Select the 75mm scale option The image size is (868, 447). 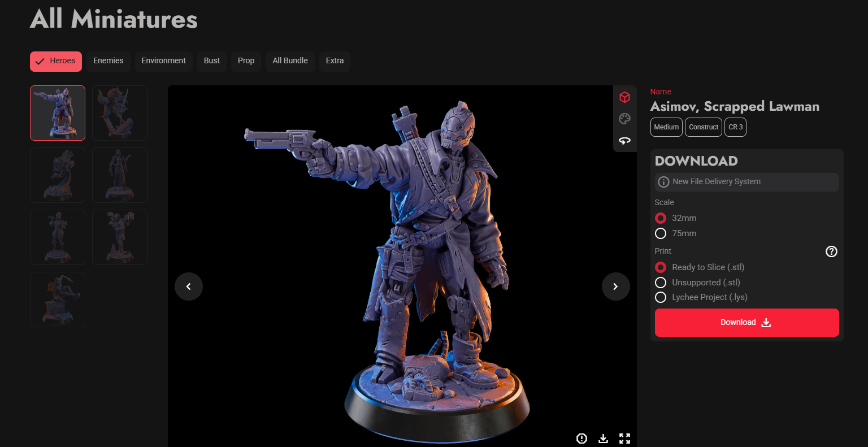[660, 233]
